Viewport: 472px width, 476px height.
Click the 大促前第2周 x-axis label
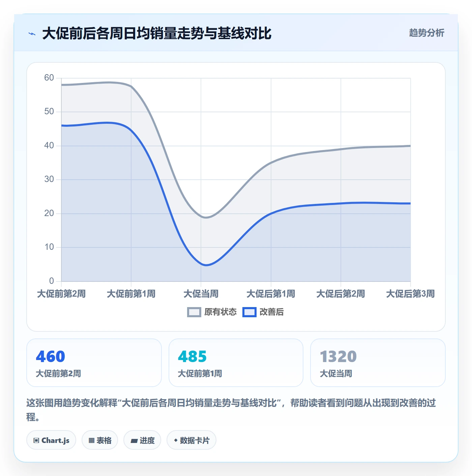[61, 294]
